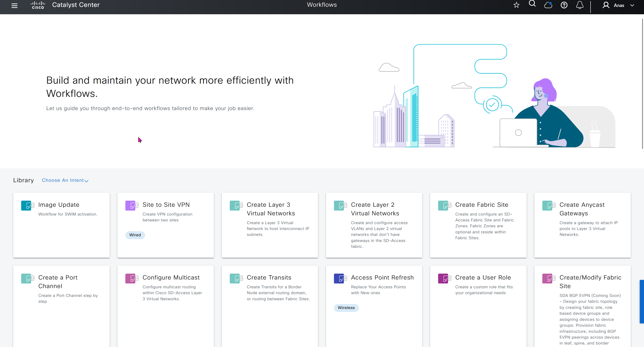This screenshot has height=347, width=644.
Task: Click the Access Point Refresh workflow icon
Action: coord(340,278)
